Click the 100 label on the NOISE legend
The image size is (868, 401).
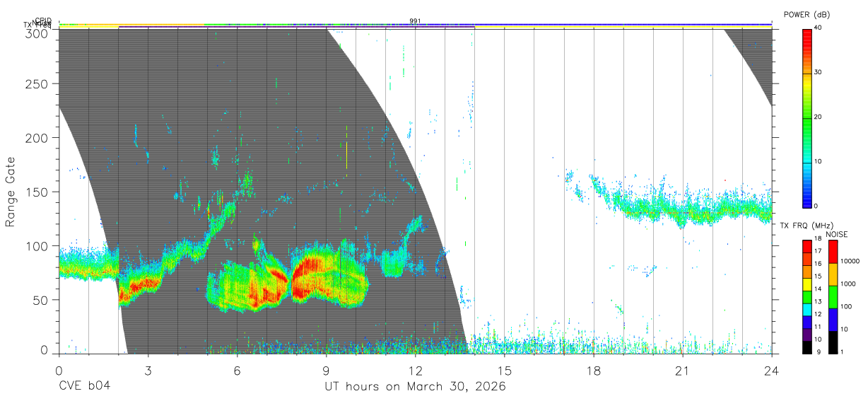coord(848,306)
